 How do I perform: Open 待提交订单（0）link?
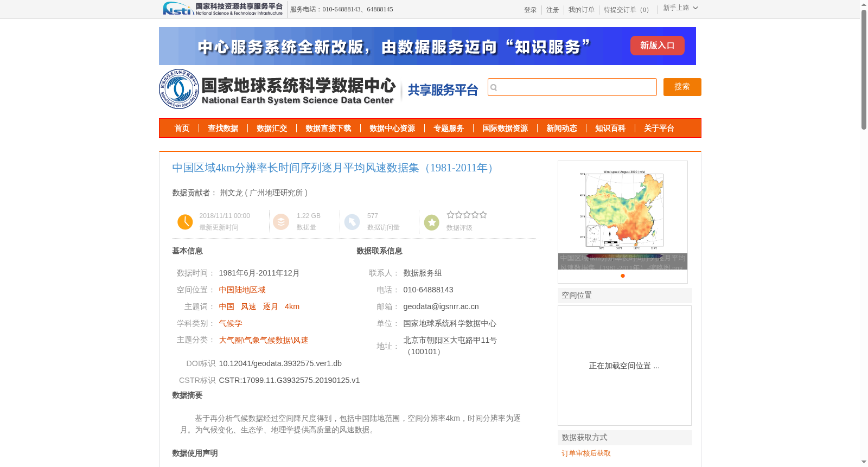tap(628, 10)
